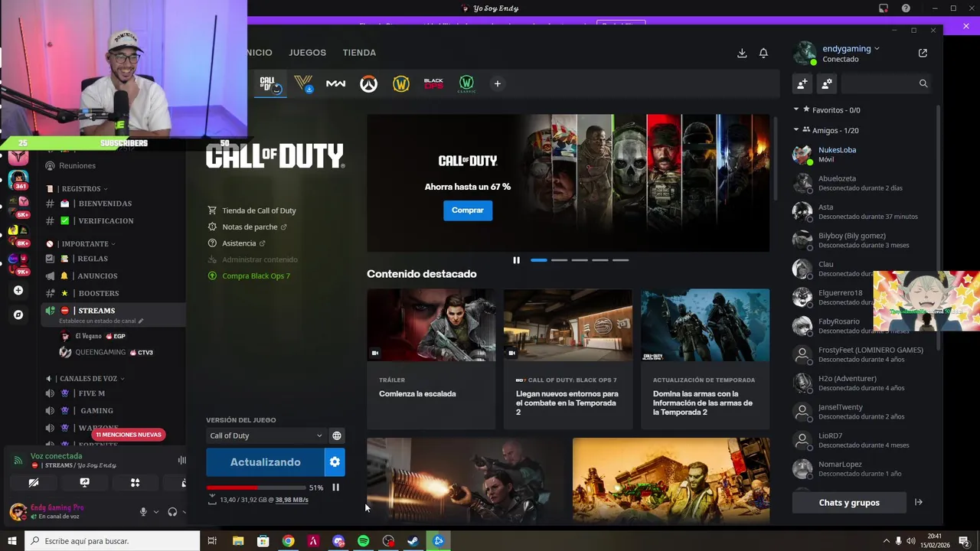Select the World of Warcraft game icon
Screen dimensions: 980x551
(400, 84)
